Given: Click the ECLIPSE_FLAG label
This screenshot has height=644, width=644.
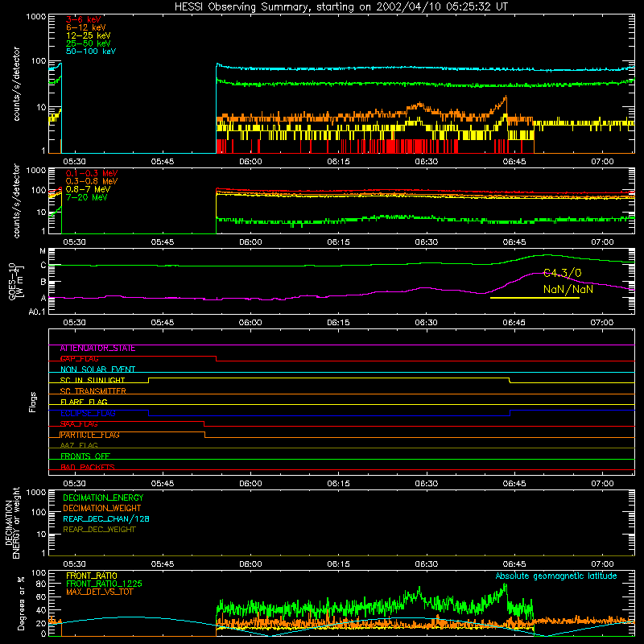Looking at the screenshot, I should coord(88,413).
